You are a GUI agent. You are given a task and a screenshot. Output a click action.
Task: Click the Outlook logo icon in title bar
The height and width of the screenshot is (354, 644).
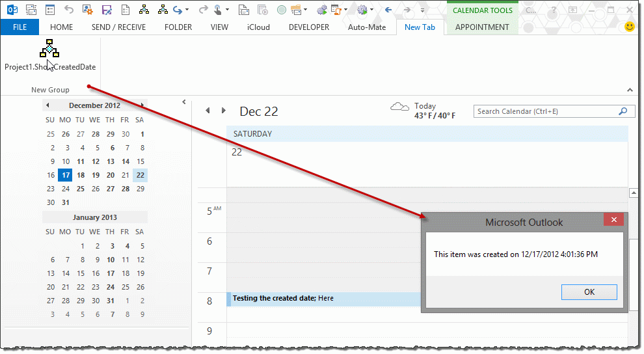12,10
